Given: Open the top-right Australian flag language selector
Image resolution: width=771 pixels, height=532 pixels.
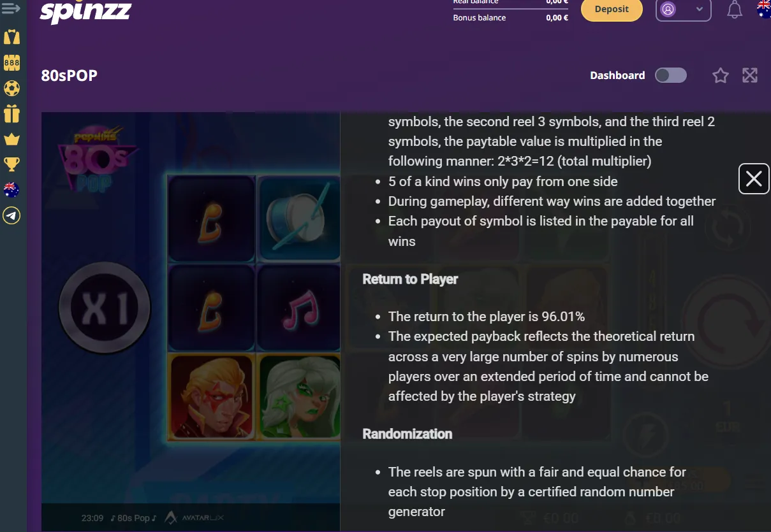Looking at the screenshot, I should coord(763,9).
